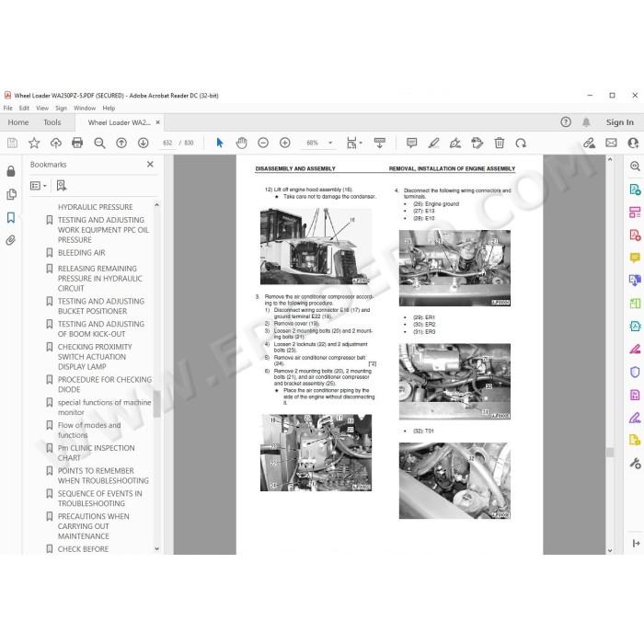Select the Highlight text pen tool

pos(433,143)
